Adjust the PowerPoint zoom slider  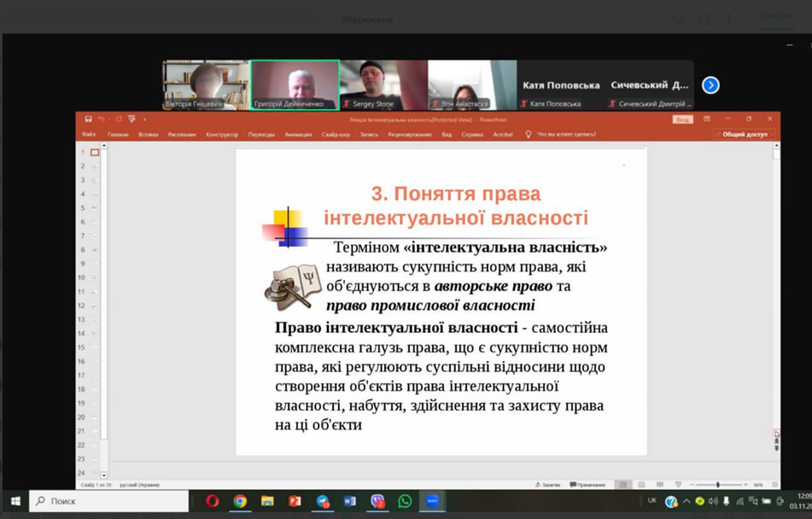coord(717,485)
